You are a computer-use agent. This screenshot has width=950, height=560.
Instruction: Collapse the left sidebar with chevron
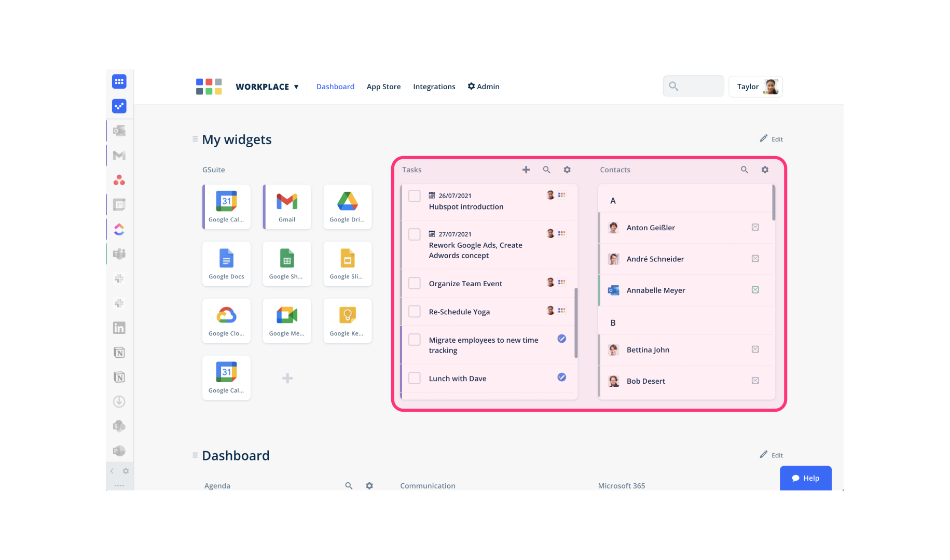[x=112, y=471]
